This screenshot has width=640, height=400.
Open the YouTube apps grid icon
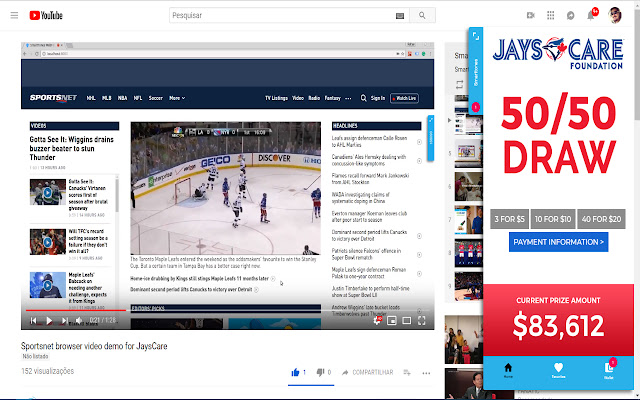click(x=551, y=16)
